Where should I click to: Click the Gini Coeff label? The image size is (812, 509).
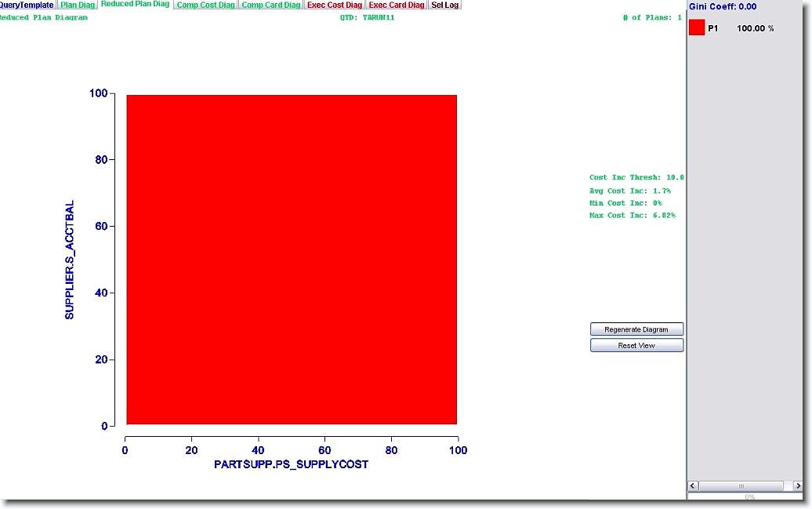723,6
